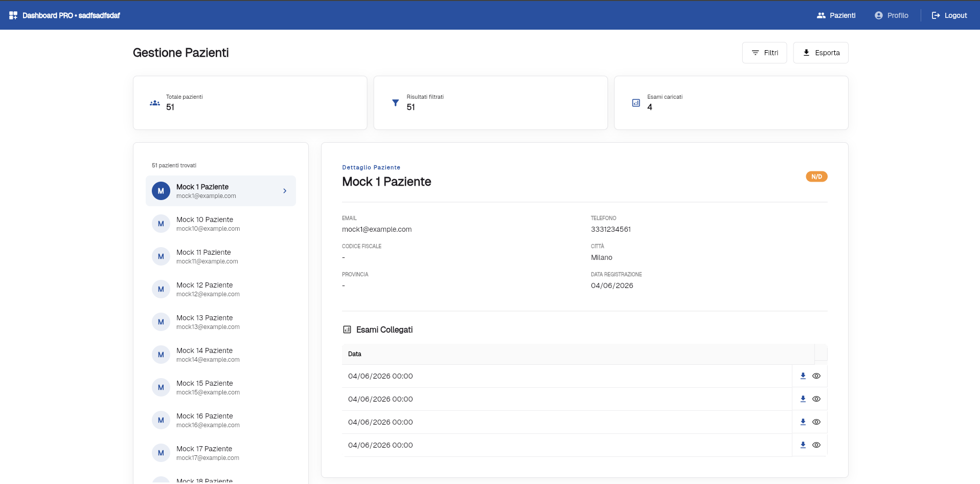Click the Logout button

click(949, 15)
